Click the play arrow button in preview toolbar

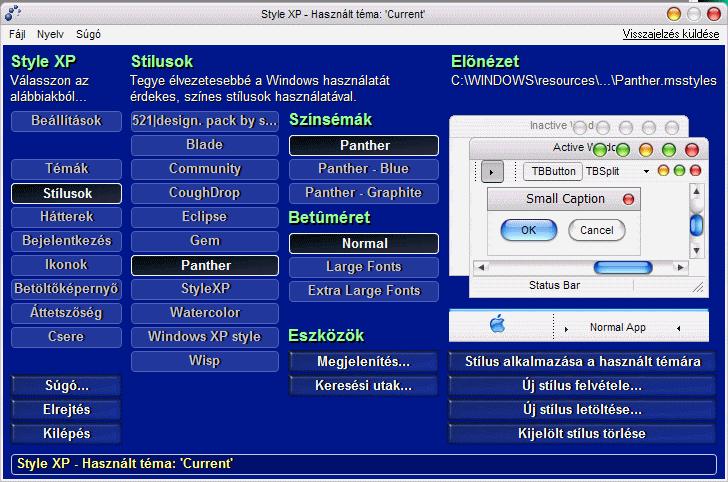(492, 172)
